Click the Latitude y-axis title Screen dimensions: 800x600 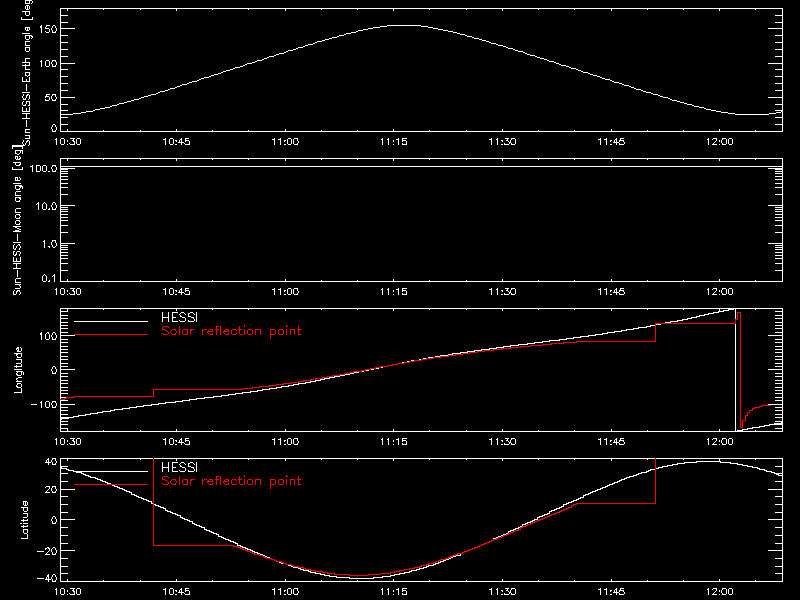point(24,519)
